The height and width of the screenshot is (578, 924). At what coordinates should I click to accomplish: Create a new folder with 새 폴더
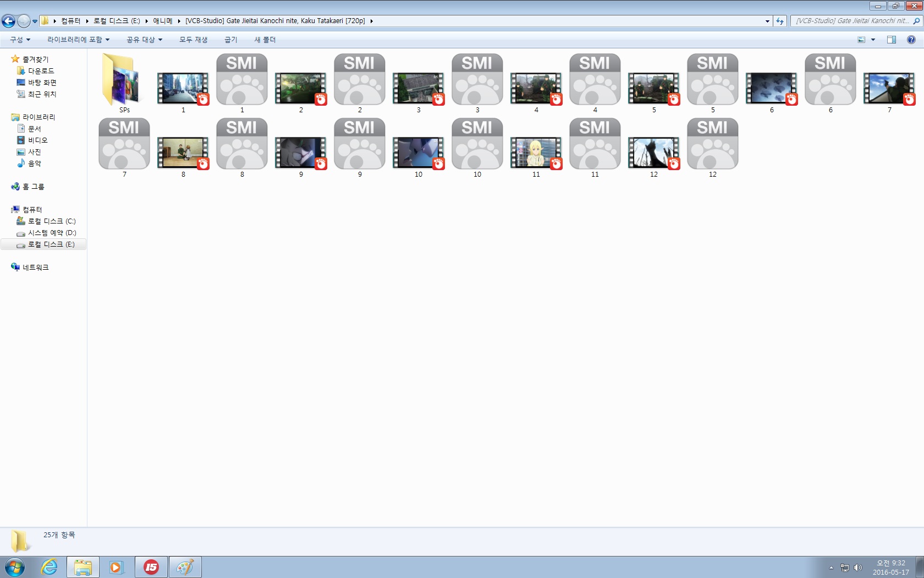click(265, 40)
